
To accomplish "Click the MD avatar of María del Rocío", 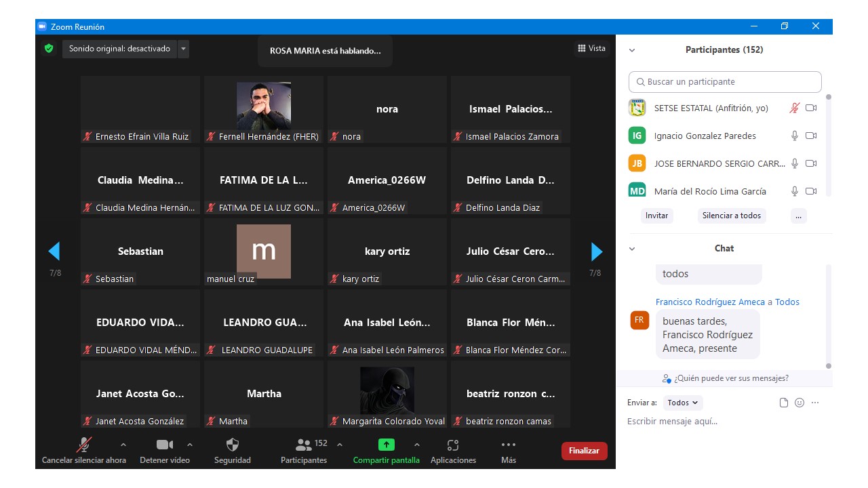I will (637, 190).
